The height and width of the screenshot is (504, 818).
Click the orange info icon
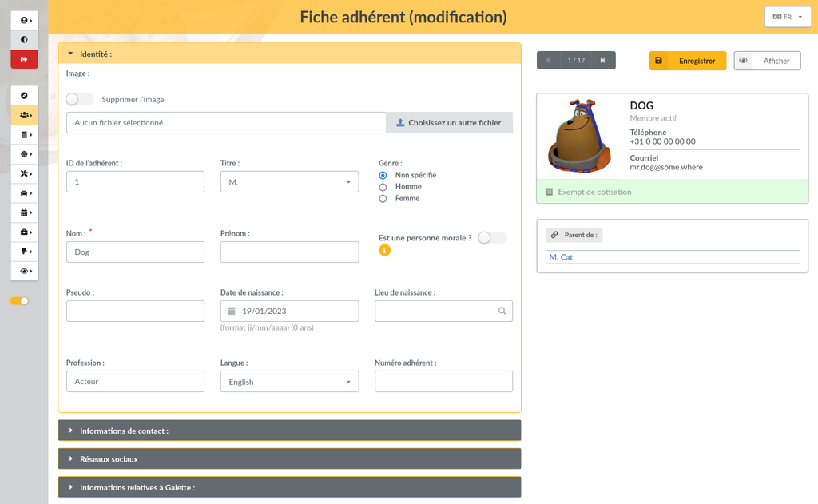pos(384,250)
